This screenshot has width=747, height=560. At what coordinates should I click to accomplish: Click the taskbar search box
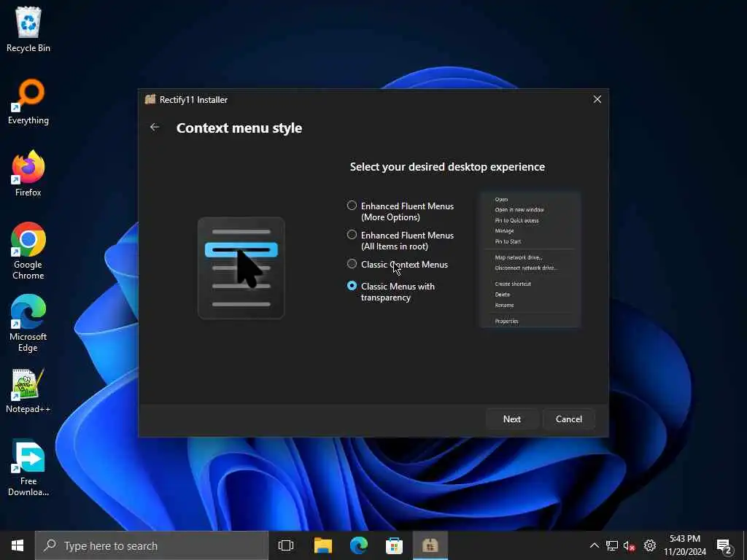coord(152,545)
